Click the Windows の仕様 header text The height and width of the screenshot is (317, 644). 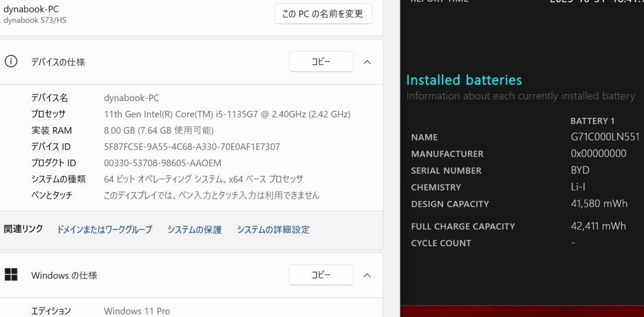pos(64,275)
